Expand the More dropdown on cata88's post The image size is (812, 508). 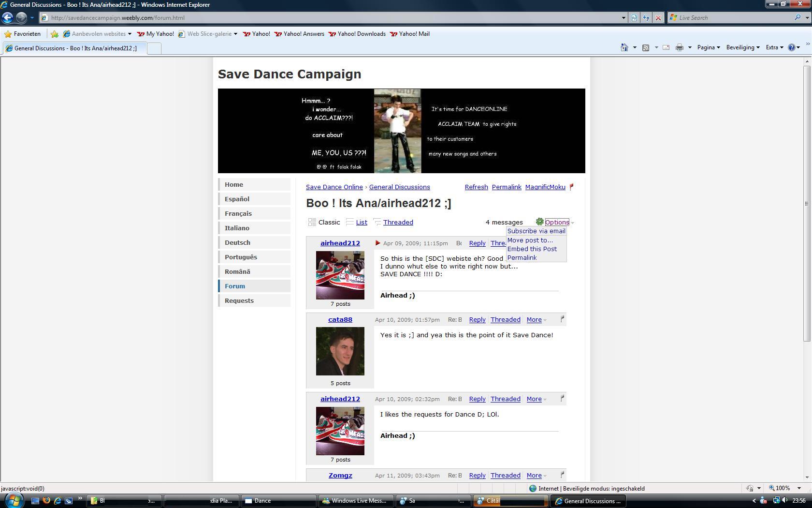pos(536,320)
